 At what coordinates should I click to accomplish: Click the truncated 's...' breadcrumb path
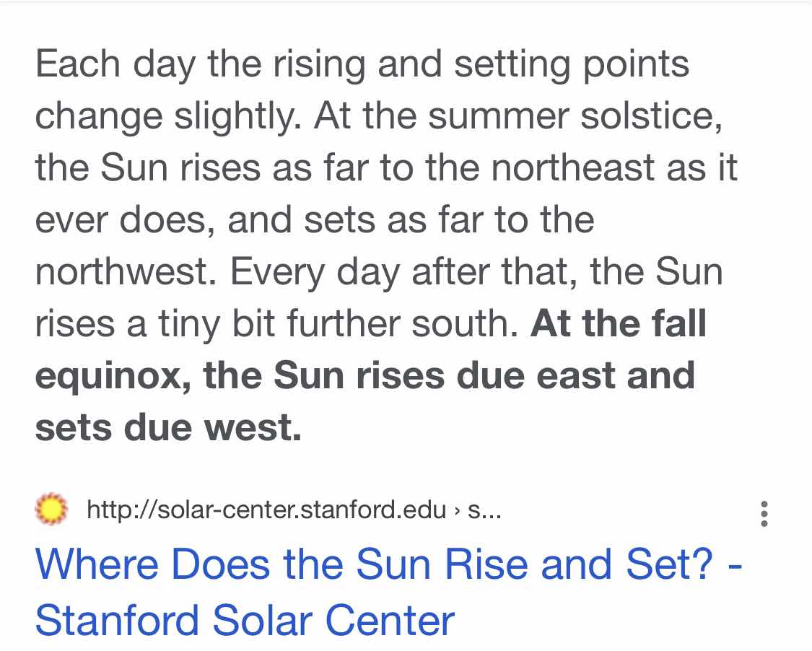485,511
